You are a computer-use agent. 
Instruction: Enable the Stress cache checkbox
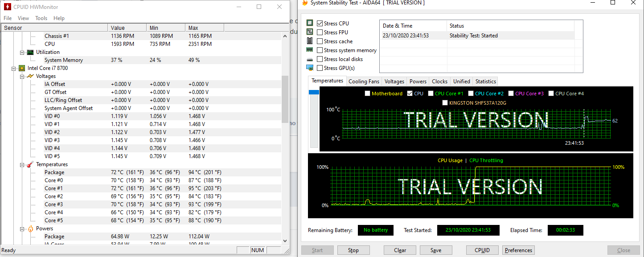click(x=320, y=41)
